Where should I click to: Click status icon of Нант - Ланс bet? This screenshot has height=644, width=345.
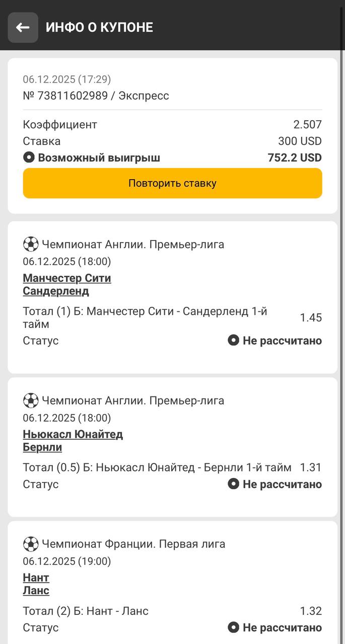[233, 627]
